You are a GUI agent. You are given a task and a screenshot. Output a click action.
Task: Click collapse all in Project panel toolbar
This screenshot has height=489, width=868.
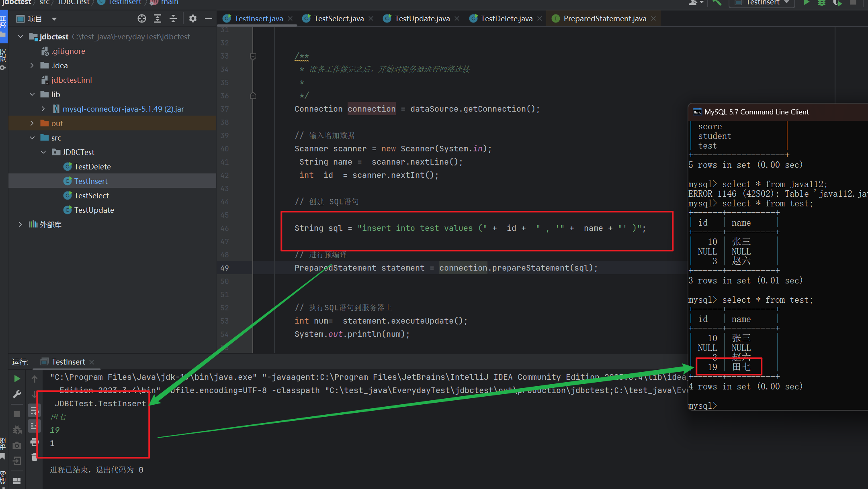tap(173, 18)
